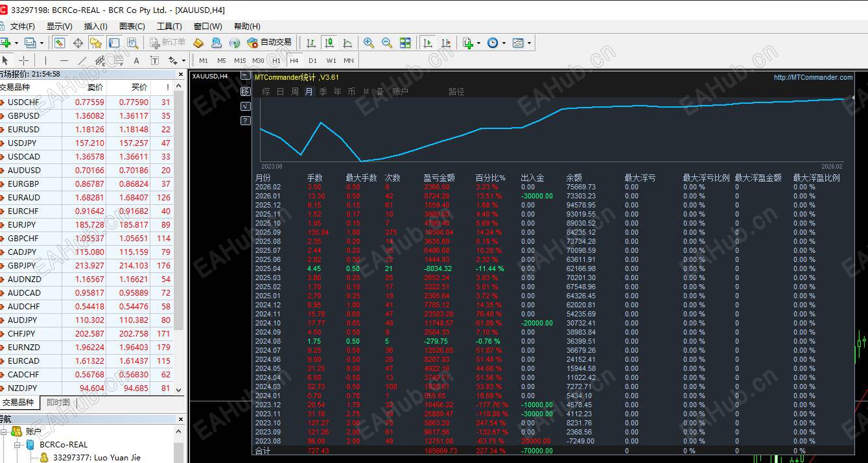
Task: Open the 图表(C) menu
Action: click(132, 26)
